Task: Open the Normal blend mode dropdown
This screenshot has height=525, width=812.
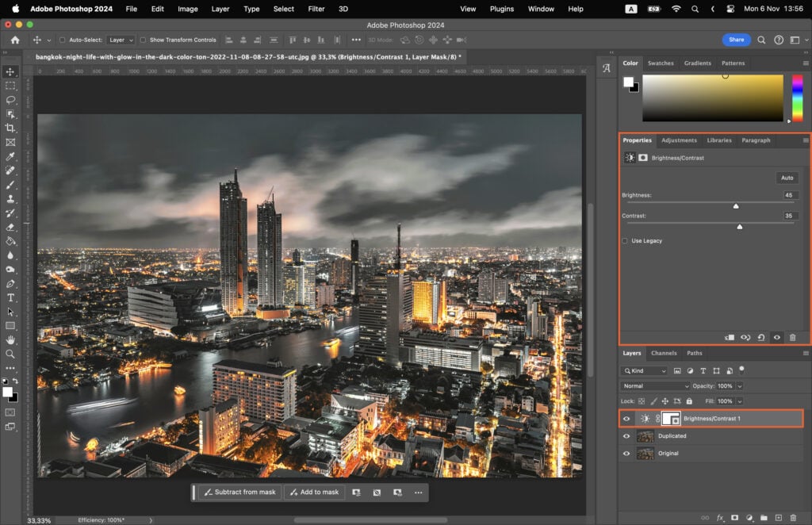Action: click(x=655, y=385)
